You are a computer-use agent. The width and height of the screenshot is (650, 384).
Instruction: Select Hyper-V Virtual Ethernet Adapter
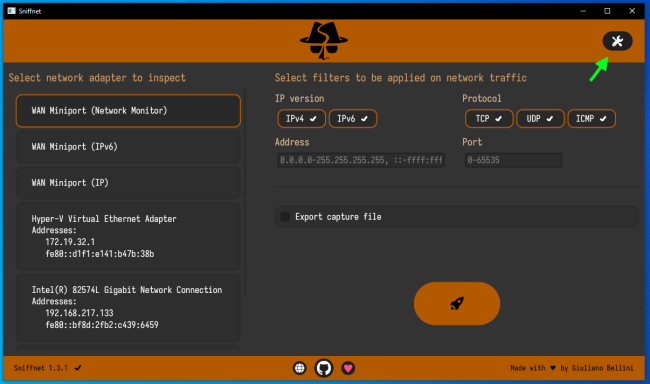click(128, 236)
